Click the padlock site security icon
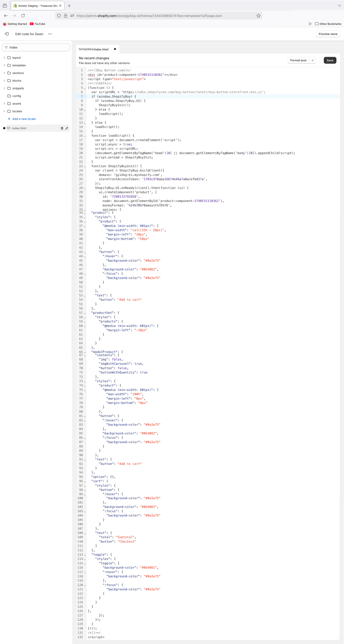 (66, 16)
